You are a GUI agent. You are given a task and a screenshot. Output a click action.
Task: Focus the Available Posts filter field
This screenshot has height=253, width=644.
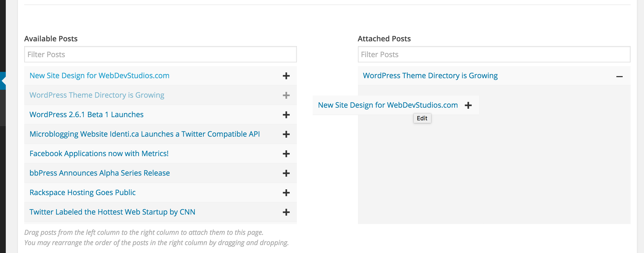point(161,54)
